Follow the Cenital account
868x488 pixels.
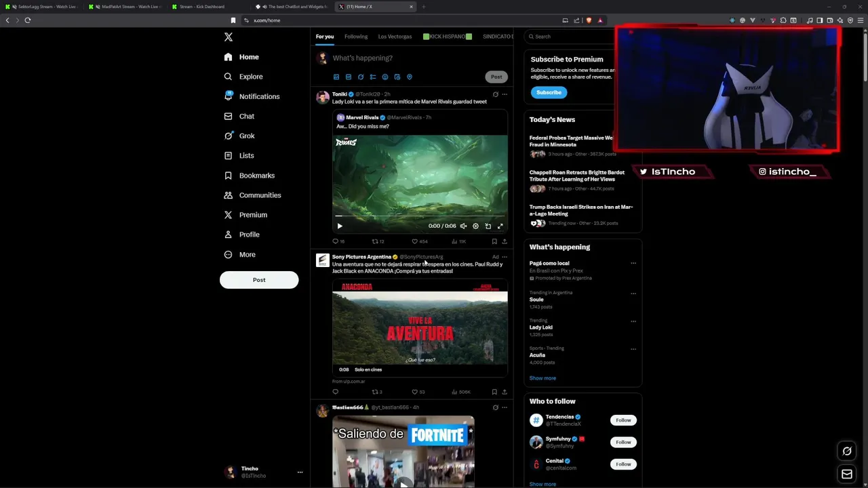pos(623,464)
